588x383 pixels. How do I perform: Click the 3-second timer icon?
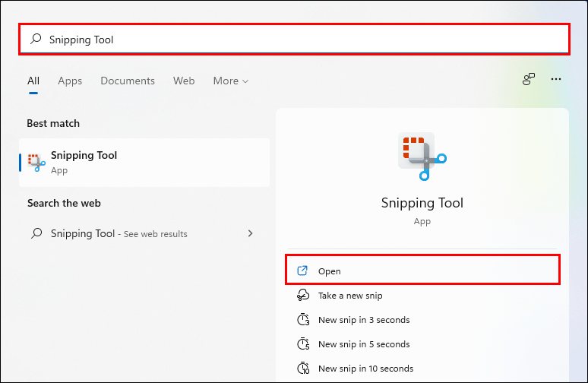[303, 320]
